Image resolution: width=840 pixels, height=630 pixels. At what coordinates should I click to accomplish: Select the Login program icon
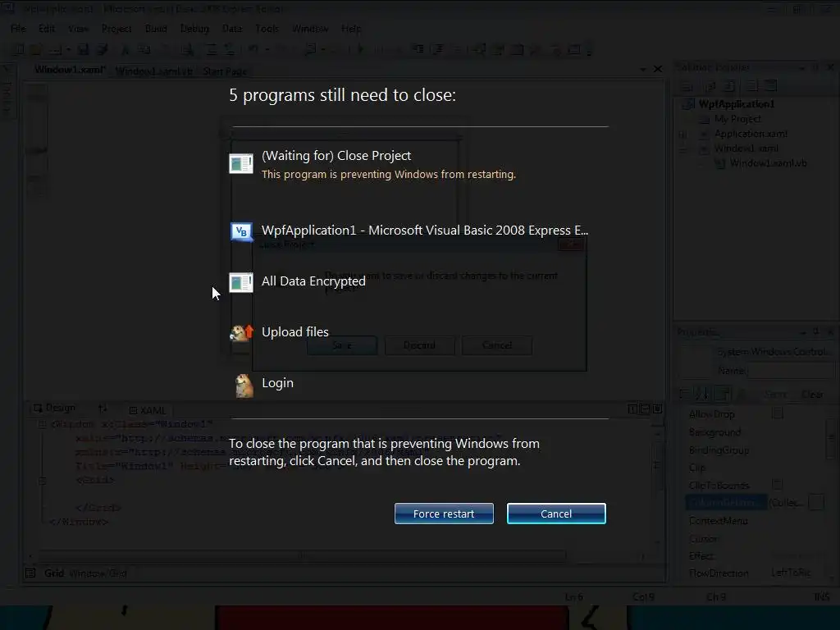(244, 386)
